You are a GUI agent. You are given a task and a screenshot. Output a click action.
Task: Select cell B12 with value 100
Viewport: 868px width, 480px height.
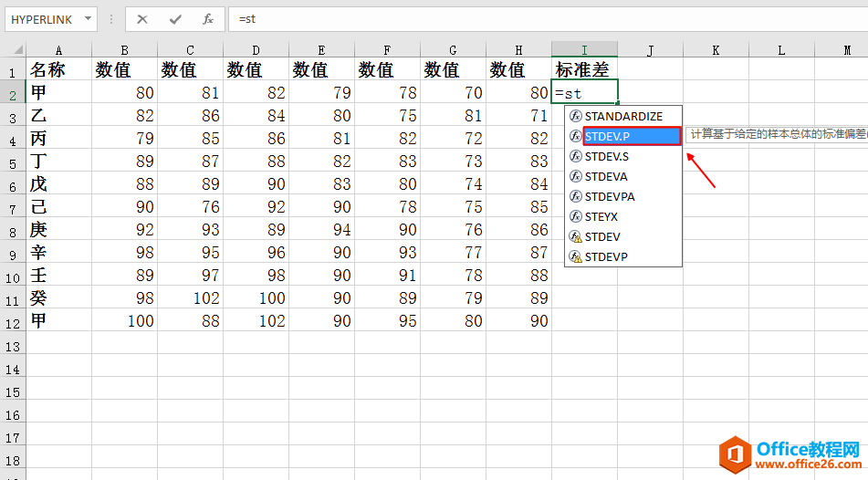coord(124,320)
